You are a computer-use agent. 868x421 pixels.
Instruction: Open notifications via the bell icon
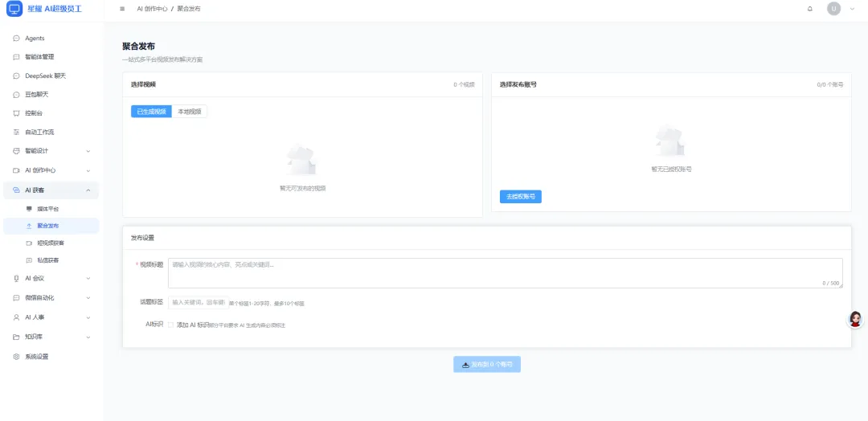coord(810,9)
